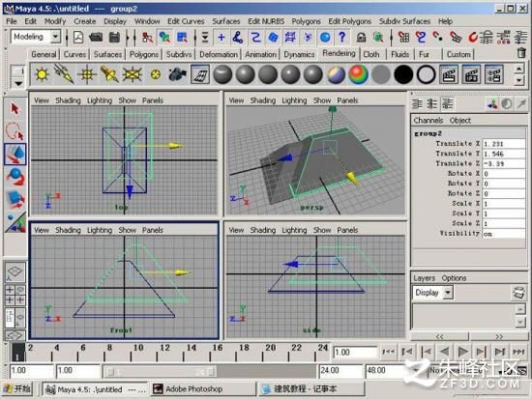Click frame 12 on the time slider
This screenshot has width=532, height=399.
tap(157, 353)
